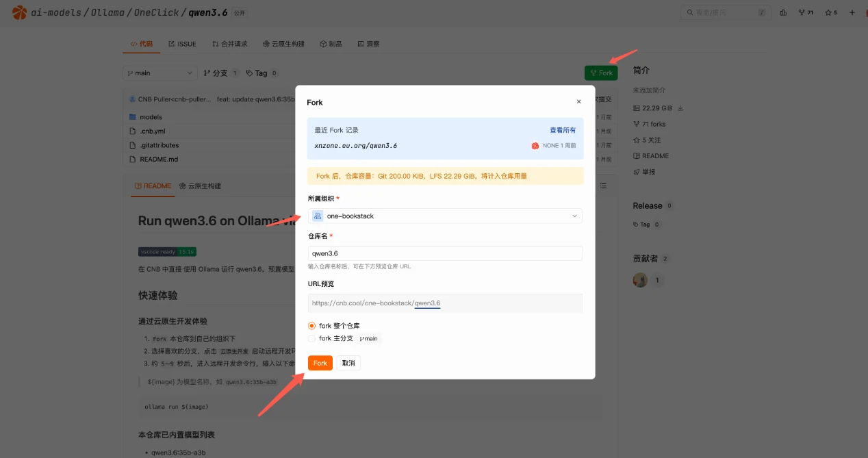
Task: Open the 洞察 tab
Action: pyautogui.click(x=368, y=44)
